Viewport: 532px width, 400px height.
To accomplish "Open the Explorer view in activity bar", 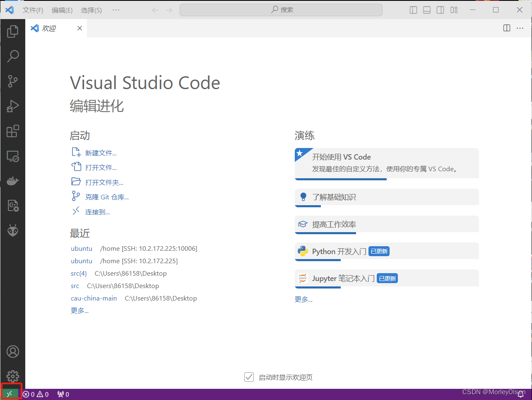I will (13, 31).
